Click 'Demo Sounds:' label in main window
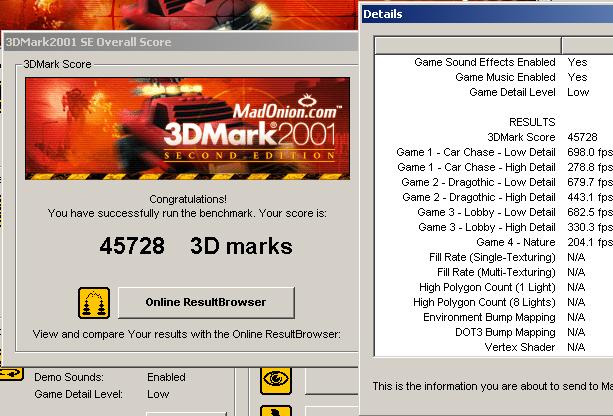The image size is (613, 416). [69, 377]
